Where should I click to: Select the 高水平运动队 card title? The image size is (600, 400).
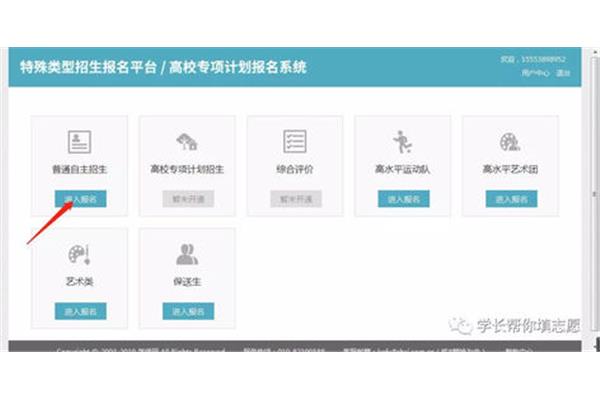(x=403, y=169)
